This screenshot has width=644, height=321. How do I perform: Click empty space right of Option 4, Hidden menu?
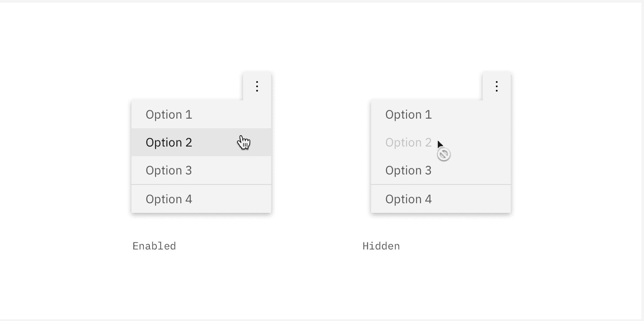[475, 199]
